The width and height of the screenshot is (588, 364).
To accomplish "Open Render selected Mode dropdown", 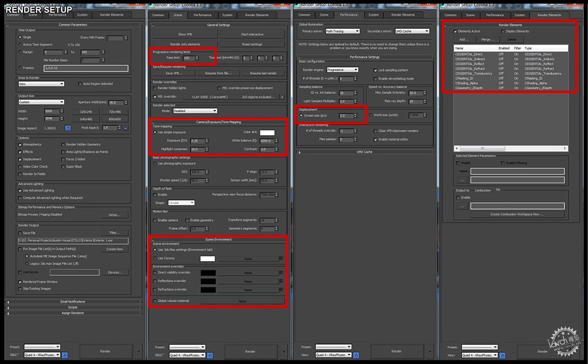I will coord(195,111).
